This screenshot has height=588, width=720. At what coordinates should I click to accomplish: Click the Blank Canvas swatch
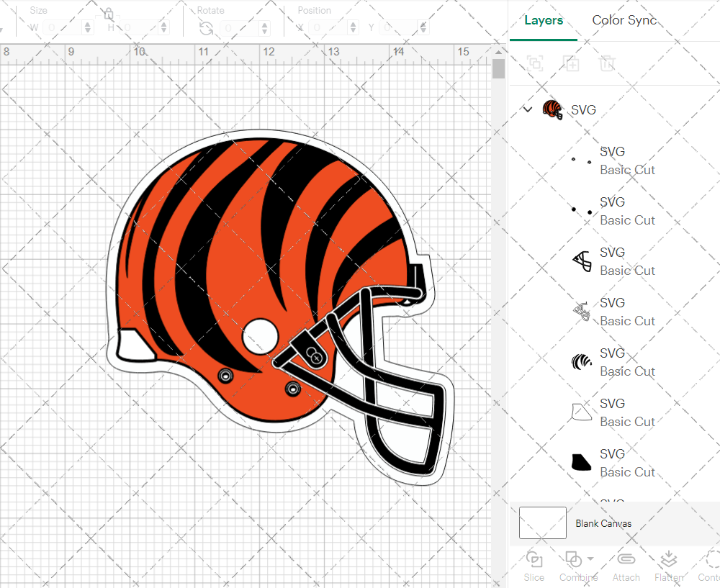(542, 523)
